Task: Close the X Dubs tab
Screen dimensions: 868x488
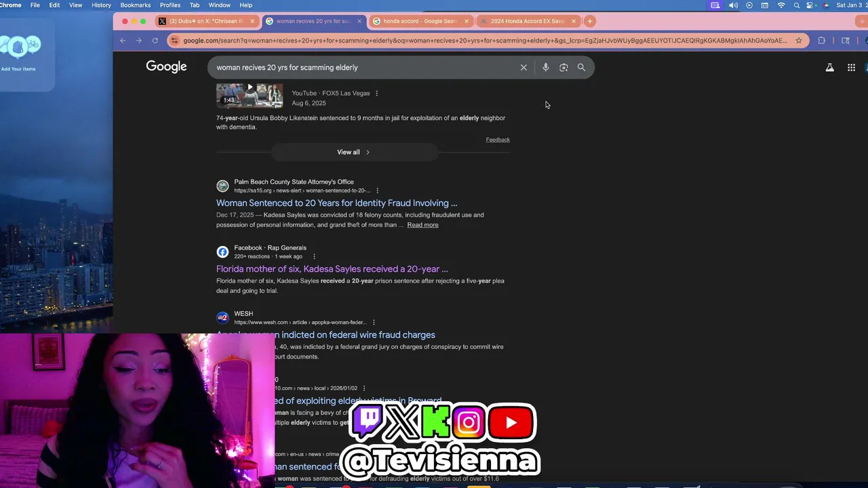Action: pos(252,21)
